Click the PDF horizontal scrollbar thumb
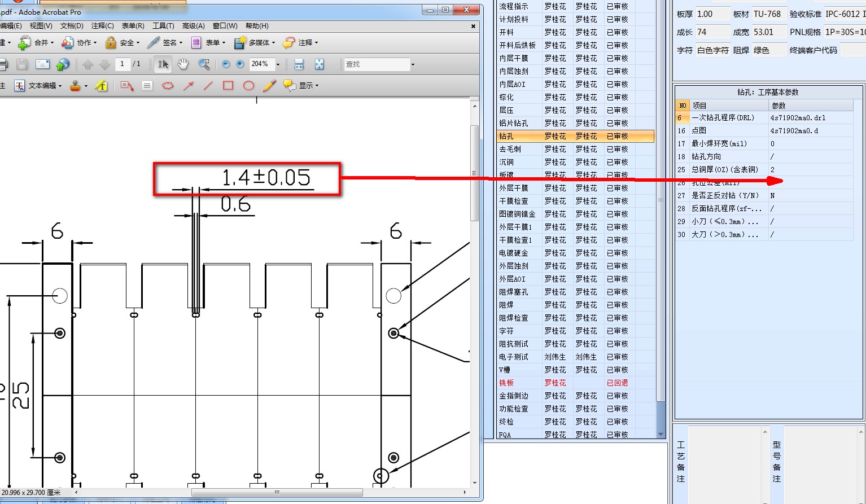Viewport: 866px width, 504px height. point(276,492)
